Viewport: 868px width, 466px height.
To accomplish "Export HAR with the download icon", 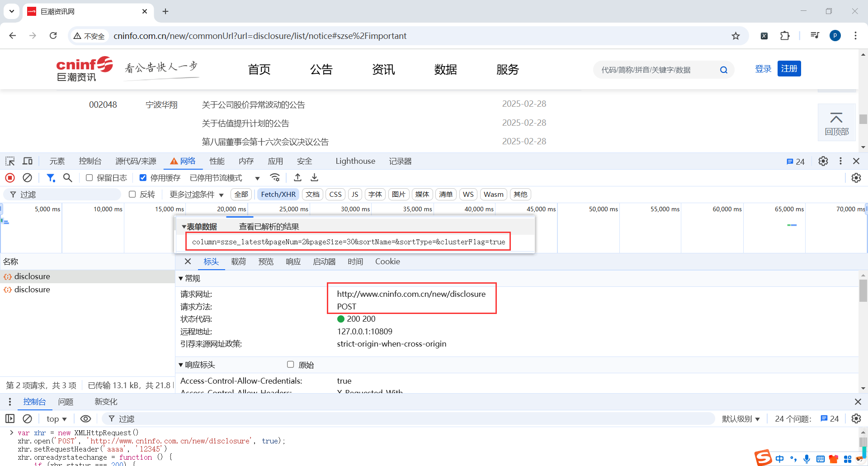I will 314,177.
